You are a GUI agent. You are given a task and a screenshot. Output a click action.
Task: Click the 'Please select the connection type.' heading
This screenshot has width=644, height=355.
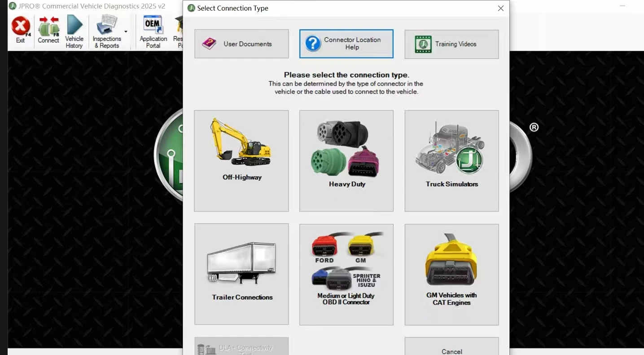tap(346, 75)
